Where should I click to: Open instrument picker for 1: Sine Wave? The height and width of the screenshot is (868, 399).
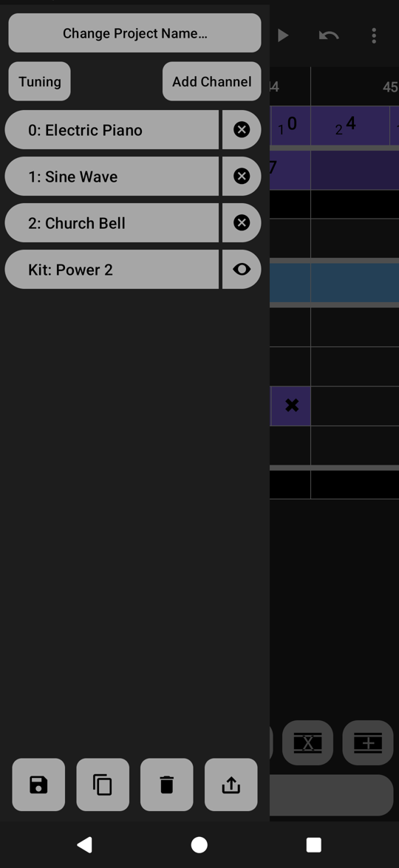tap(112, 177)
